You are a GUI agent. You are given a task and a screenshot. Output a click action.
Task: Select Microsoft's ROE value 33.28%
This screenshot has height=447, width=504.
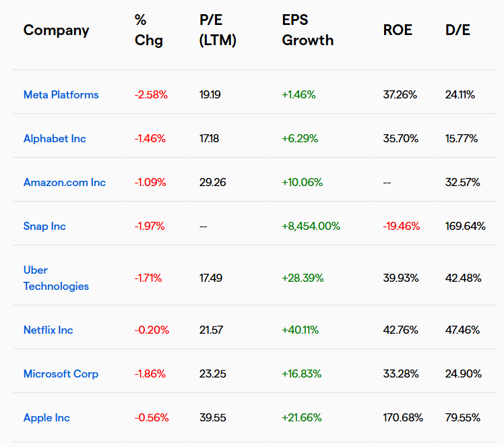pyautogui.click(x=401, y=374)
